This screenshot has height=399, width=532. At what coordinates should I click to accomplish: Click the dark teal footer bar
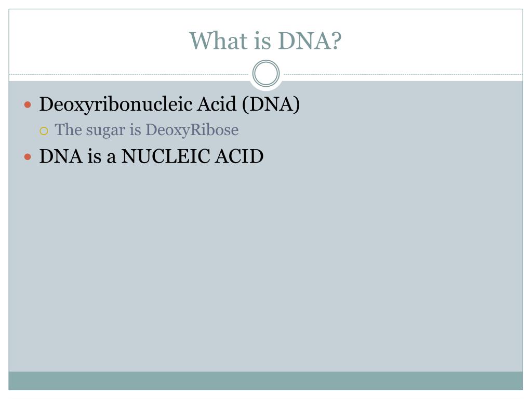click(x=265, y=381)
